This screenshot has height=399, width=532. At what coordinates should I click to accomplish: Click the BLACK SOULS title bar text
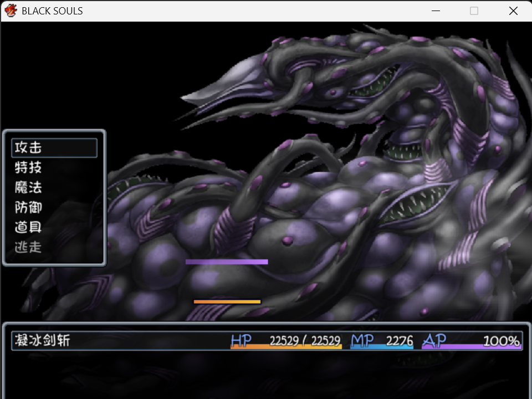click(52, 11)
